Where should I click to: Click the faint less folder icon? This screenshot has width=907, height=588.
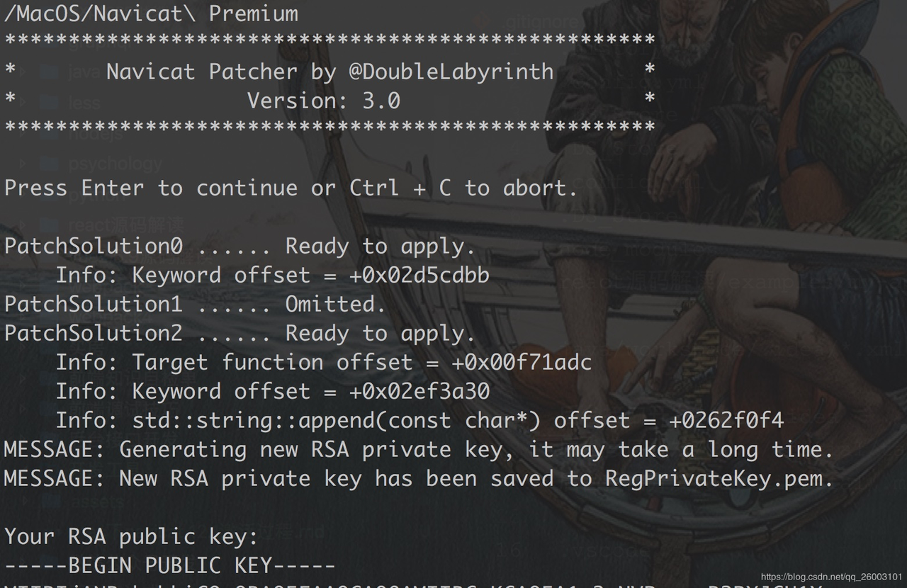pos(49,102)
